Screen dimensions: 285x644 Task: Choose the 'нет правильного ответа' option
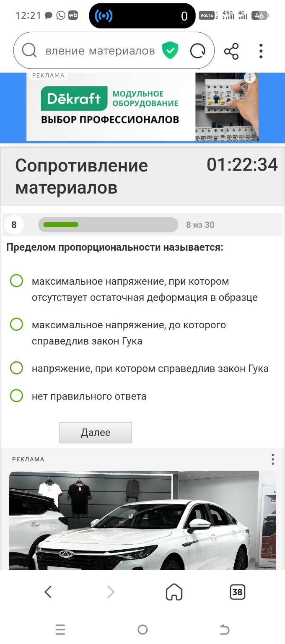click(16, 395)
